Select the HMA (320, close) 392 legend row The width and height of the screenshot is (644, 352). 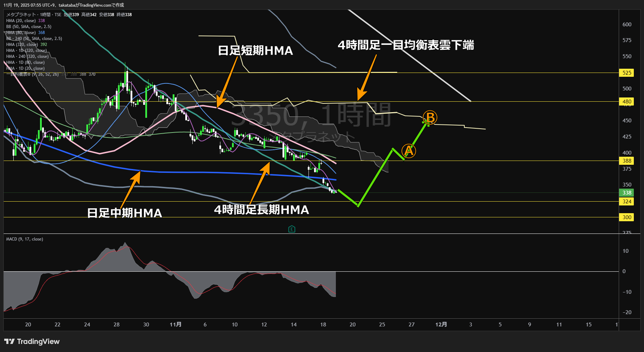pos(26,45)
